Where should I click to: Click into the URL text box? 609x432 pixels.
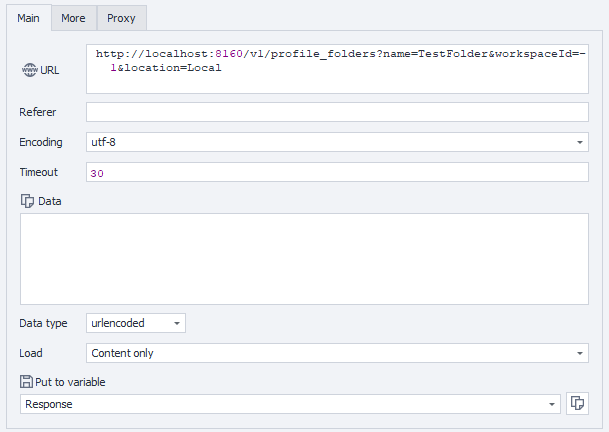(x=337, y=68)
